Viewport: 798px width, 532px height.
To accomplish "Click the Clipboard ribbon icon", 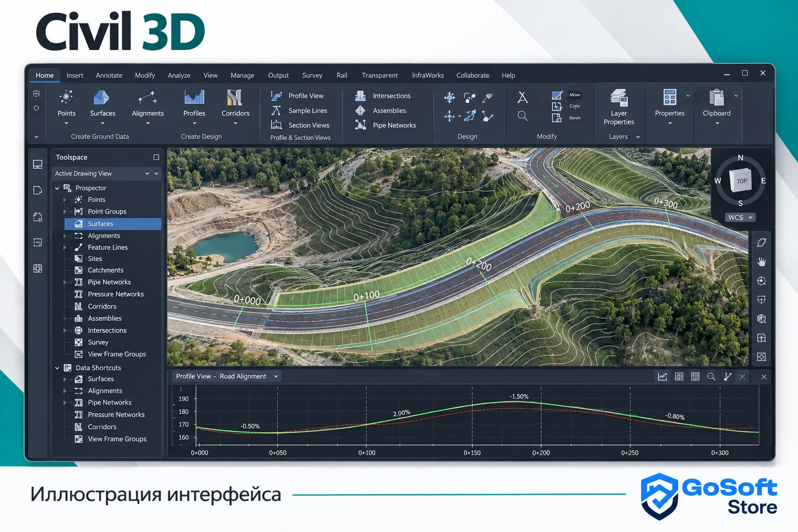I will click(716, 97).
